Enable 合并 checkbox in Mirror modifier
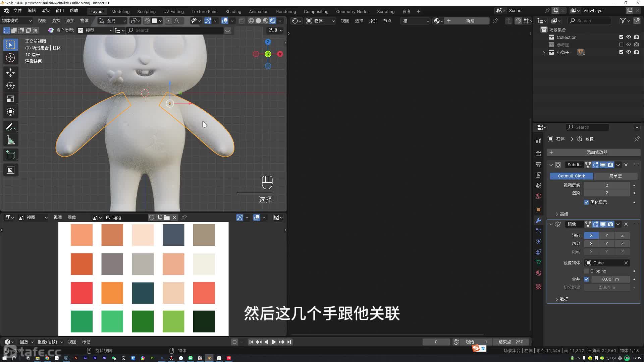This screenshot has width=644, height=362. point(586,279)
